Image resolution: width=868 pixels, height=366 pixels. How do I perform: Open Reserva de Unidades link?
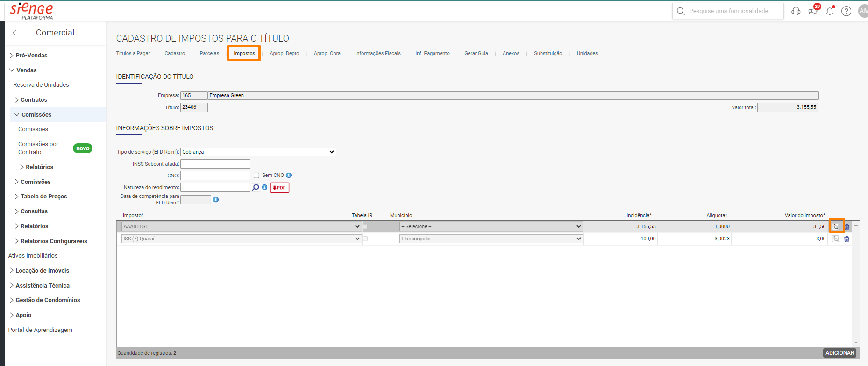tap(41, 85)
